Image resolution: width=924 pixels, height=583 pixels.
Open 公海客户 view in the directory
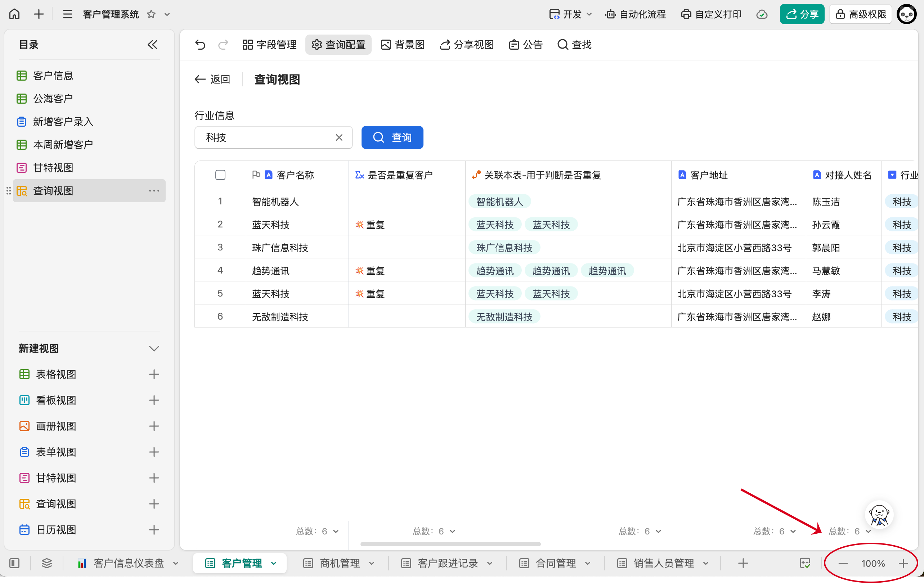[53, 99]
